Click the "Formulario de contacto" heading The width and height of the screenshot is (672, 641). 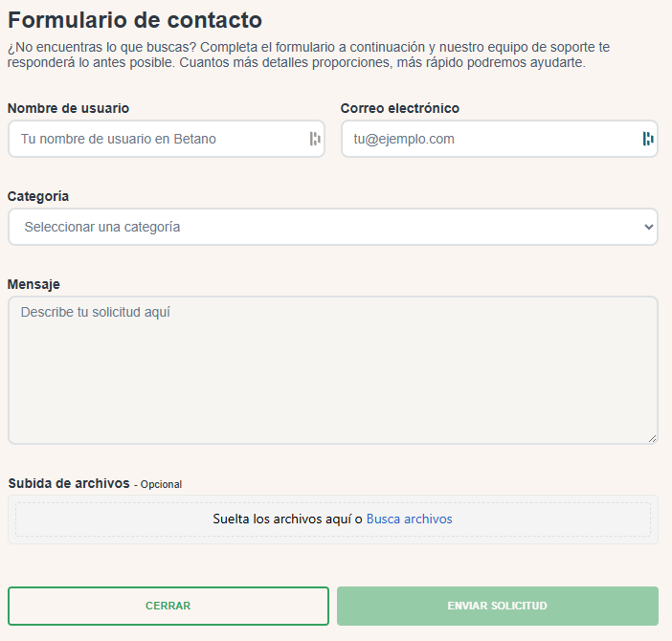pyautogui.click(x=135, y=20)
